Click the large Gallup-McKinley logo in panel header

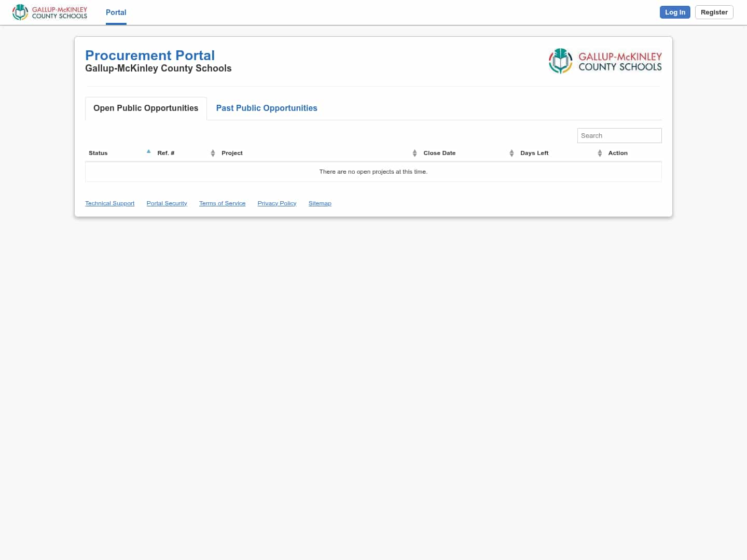pos(605,61)
